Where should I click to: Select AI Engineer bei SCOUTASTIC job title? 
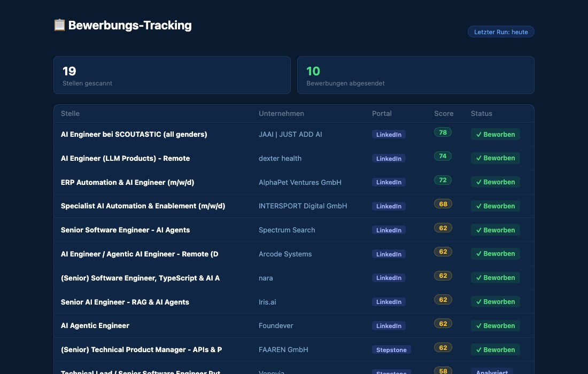134,134
